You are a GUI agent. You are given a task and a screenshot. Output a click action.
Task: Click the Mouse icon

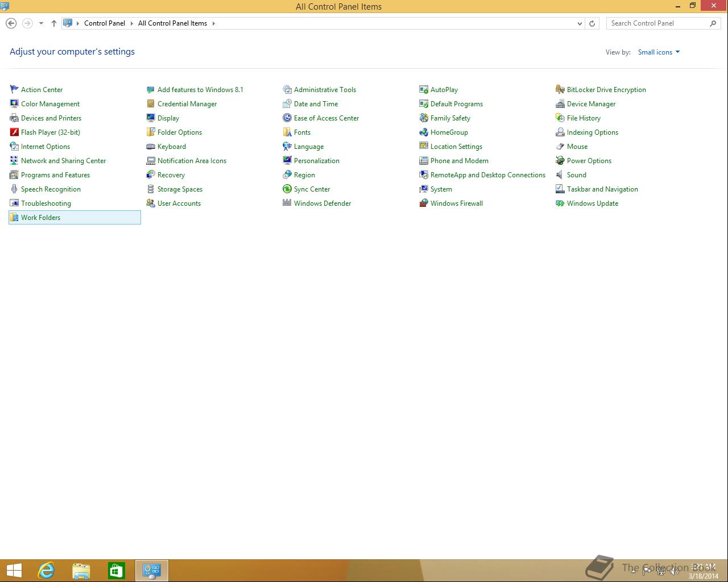[x=560, y=146]
